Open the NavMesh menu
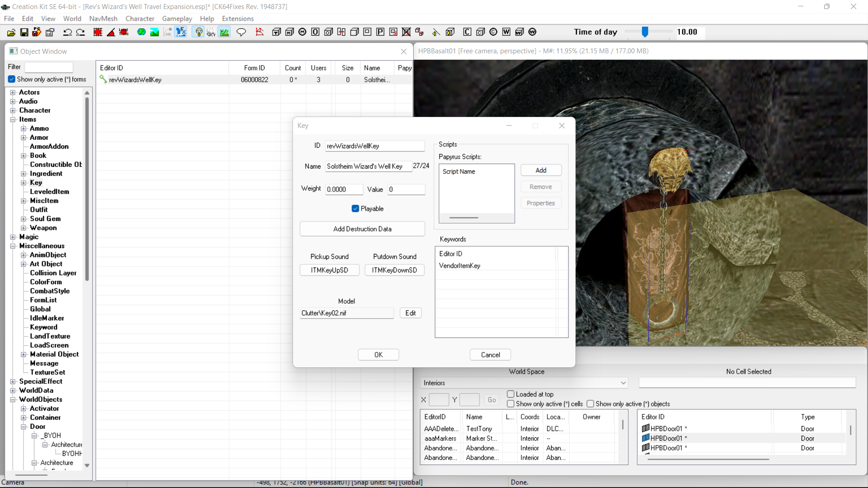 tap(103, 19)
